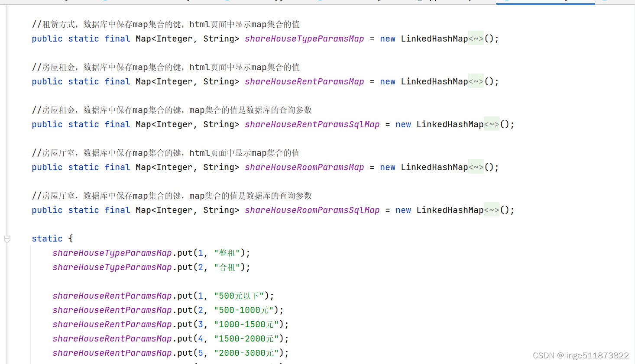Click field name shareHouseRoomParamsSqlMap in its declaration

point(312,210)
